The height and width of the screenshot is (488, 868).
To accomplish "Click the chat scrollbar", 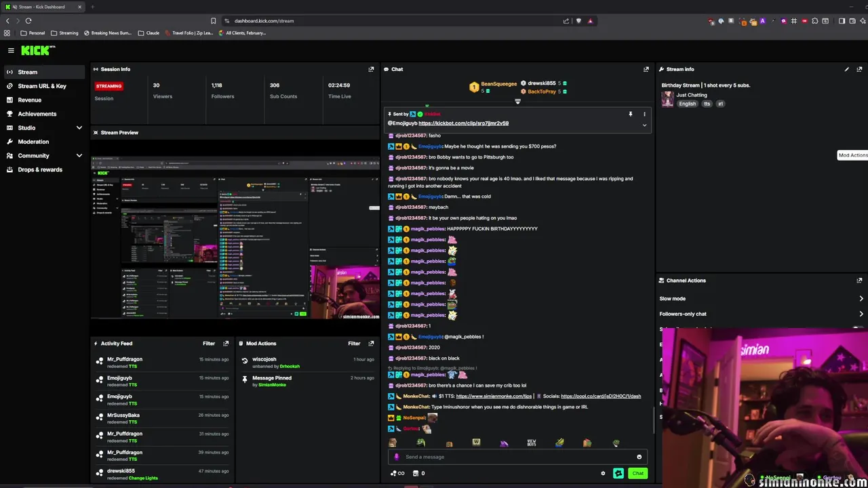I will (654, 420).
